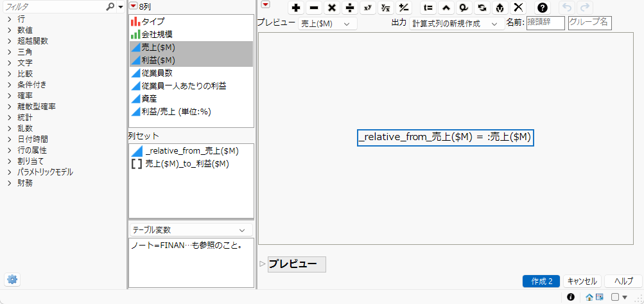Expand the 三角 function category
Image resolution: width=644 pixels, height=304 pixels.
click(10, 52)
